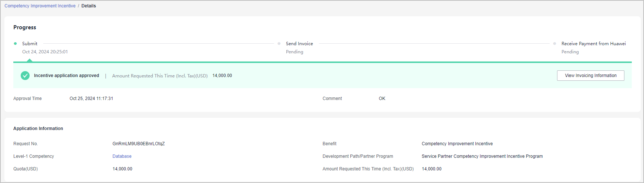The width and height of the screenshot is (644, 183).
Task: Select the Send Invoice step label
Action: [x=299, y=44]
